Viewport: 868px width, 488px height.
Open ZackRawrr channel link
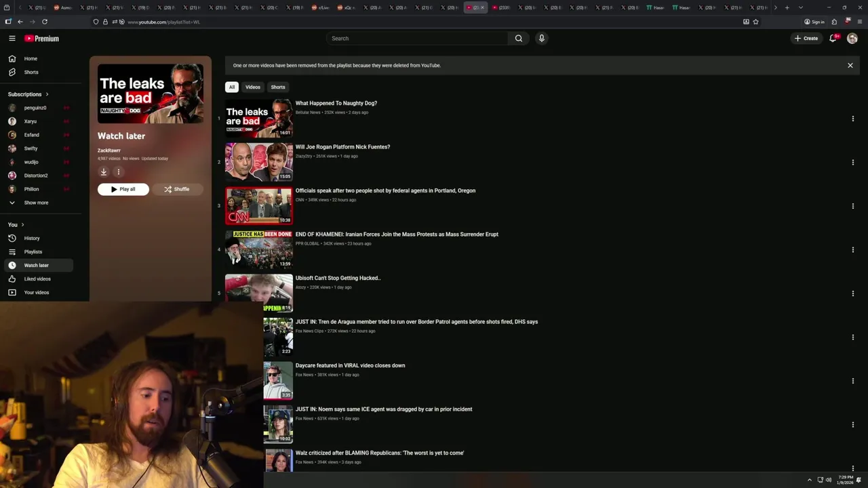(109, 150)
